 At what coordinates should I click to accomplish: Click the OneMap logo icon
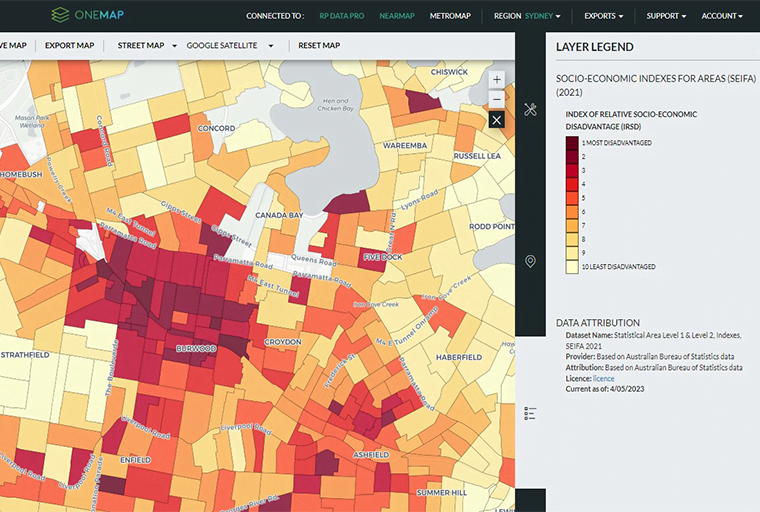[x=61, y=16]
